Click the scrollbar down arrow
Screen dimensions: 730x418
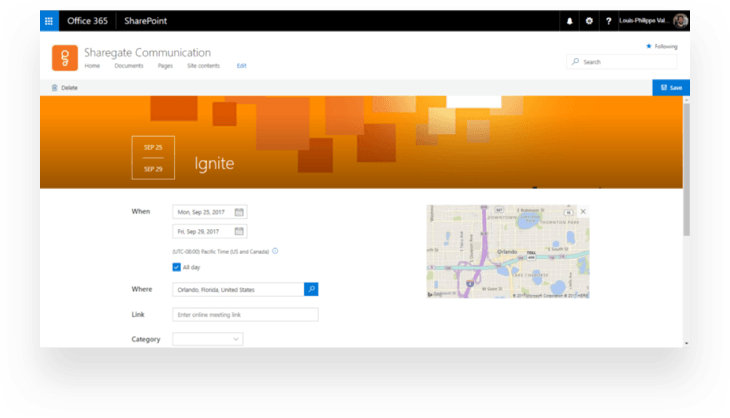click(686, 344)
